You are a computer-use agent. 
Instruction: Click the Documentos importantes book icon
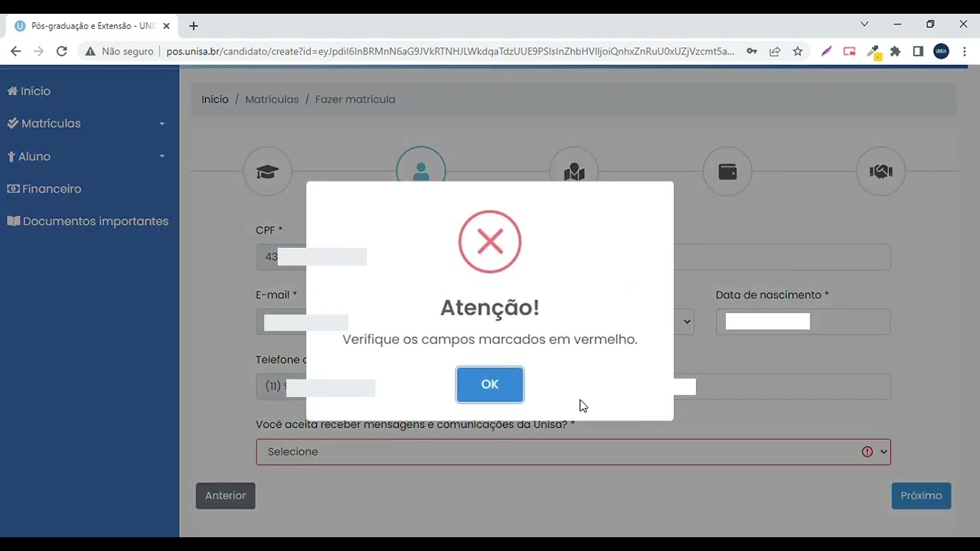[x=13, y=221]
